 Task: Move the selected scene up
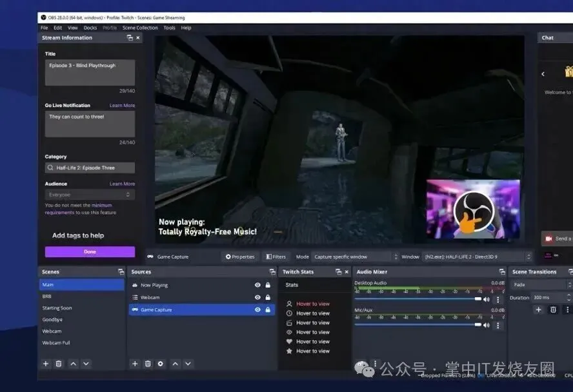point(73,364)
